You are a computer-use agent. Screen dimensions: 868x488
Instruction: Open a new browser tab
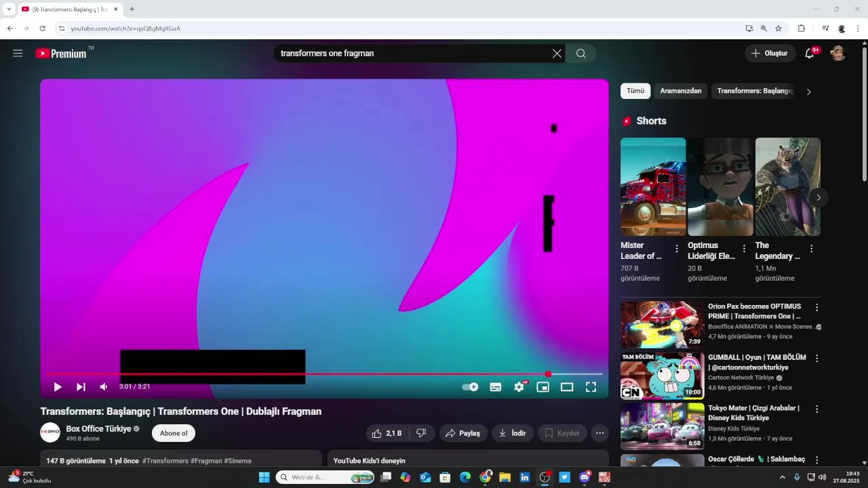coord(132,9)
